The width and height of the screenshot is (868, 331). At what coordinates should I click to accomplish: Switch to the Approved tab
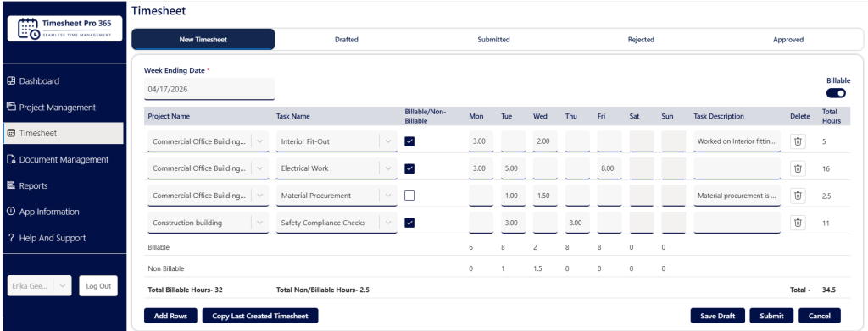point(788,40)
